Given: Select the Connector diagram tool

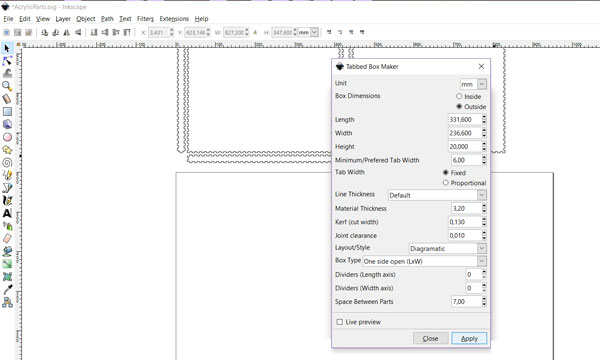Looking at the screenshot, I should tap(7, 302).
